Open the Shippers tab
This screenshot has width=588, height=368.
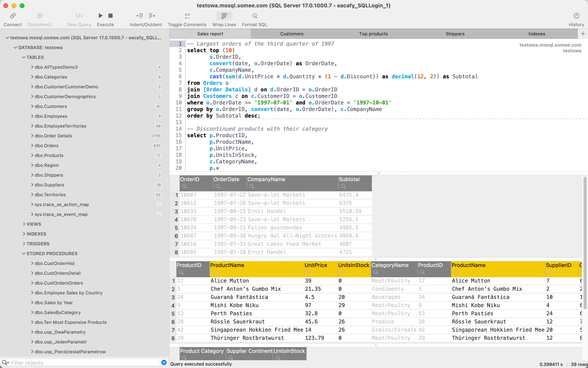pyautogui.click(x=455, y=34)
